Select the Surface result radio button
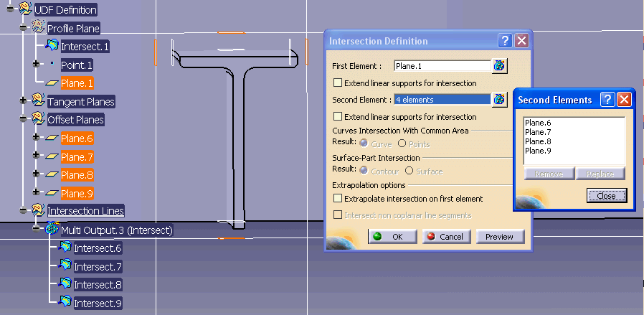Screen dimensions: 644x315 (x=409, y=171)
